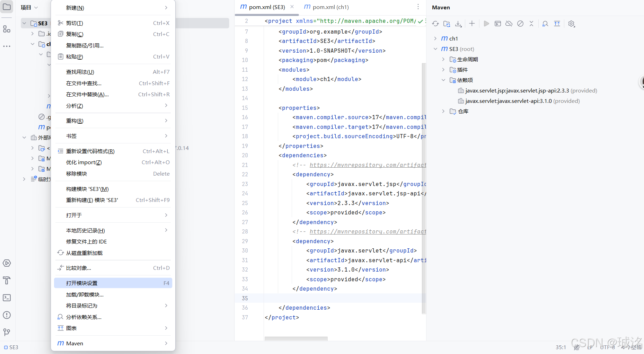Select 分析依赖关系 menu item
The height and width of the screenshot is (354, 644).
pyautogui.click(x=113, y=317)
